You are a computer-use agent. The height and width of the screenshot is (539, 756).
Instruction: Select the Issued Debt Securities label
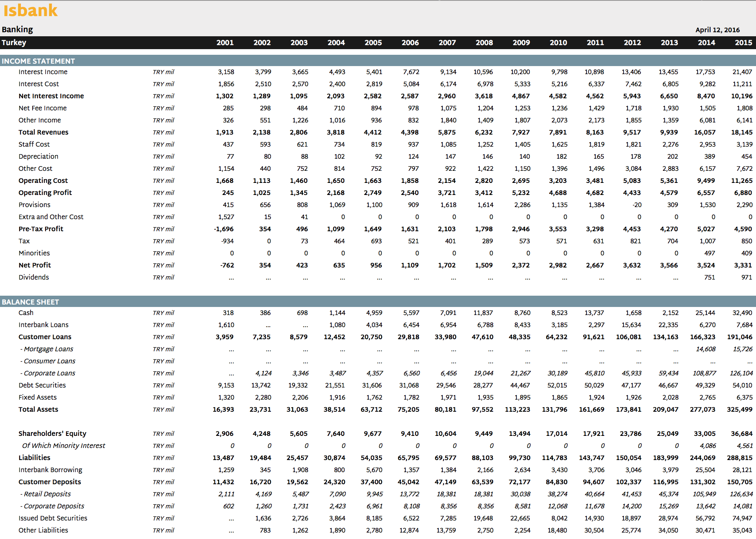[53, 518]
